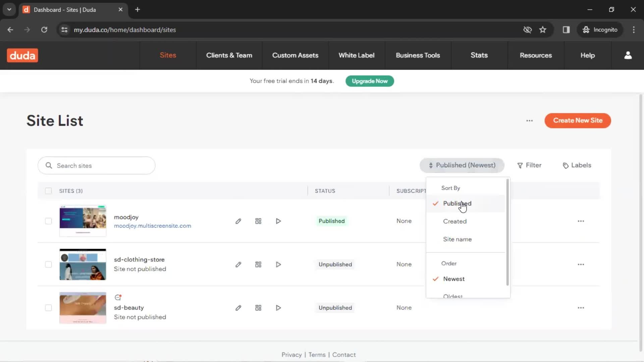This screenshot has height=362, width=644.
Task: Click the site information icon in address bar
Action: 64,30
